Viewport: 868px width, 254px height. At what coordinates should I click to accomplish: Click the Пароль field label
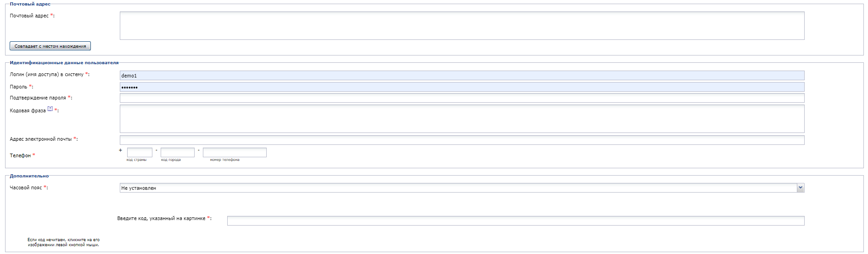click(19, 87)
